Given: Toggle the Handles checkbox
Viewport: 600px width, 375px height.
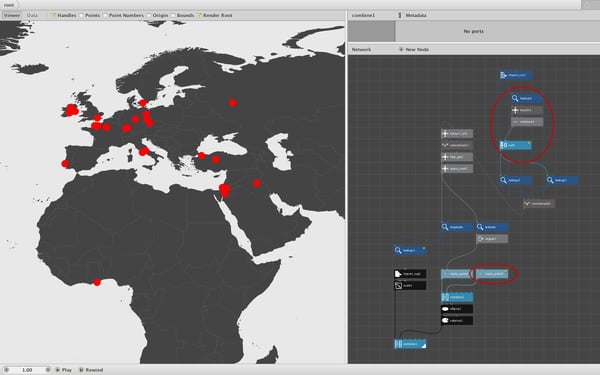Looking at the screenshot, I should [53, 15].
